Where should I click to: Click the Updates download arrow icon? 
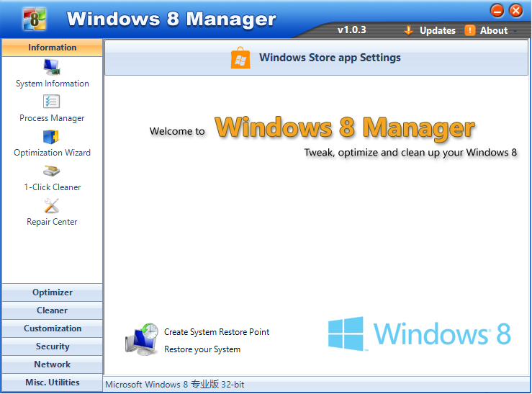coord(408,30)
